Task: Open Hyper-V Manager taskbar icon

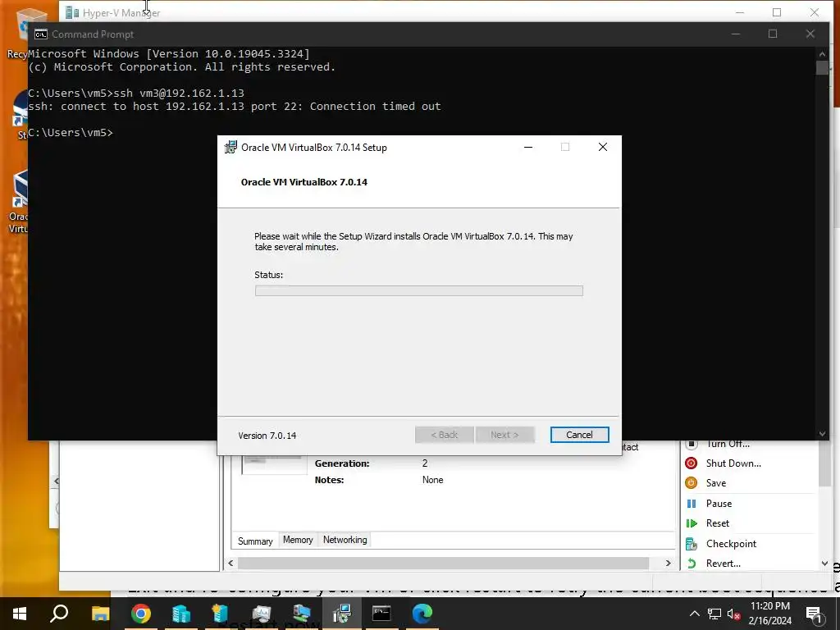Action: point(181,614)
